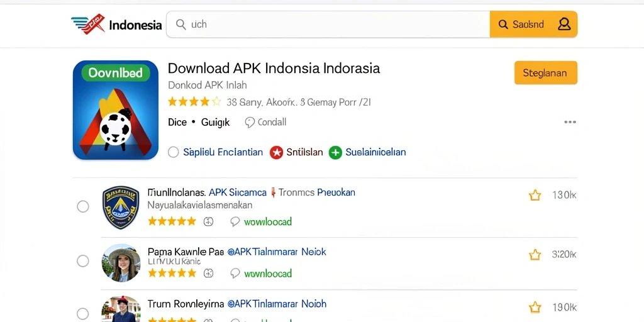Image resolution: width=644 pixels, height=322 pixels.
Task: Click the magnifier icon inside the search field
Action: point(180,25)
